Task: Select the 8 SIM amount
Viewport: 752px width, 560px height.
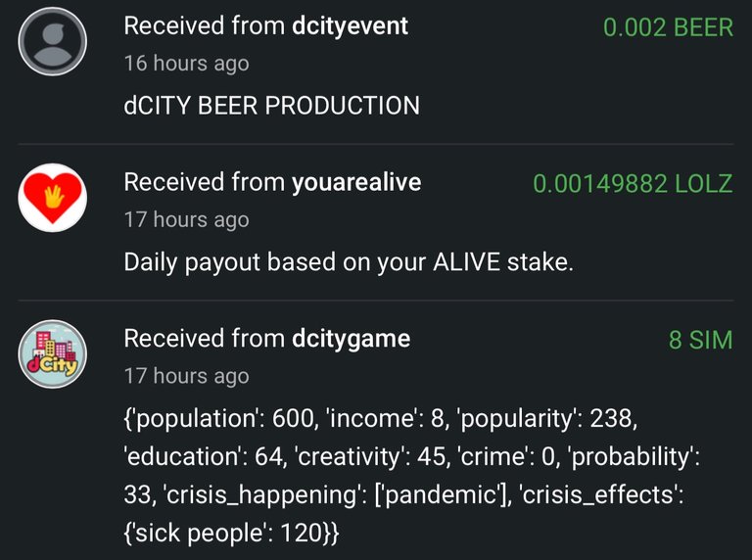Action: (701, 340)
